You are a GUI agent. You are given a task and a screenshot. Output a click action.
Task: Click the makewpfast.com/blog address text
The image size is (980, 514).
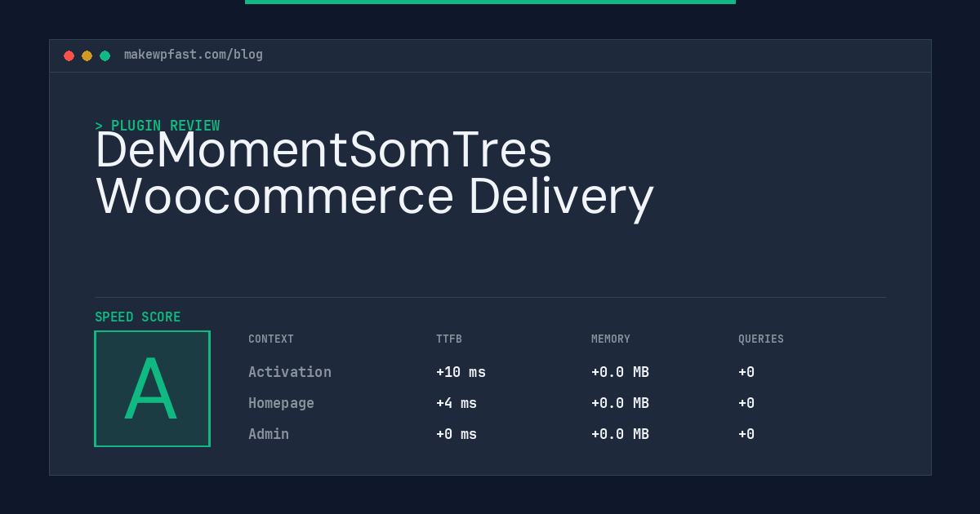click(x=194, y=55)
